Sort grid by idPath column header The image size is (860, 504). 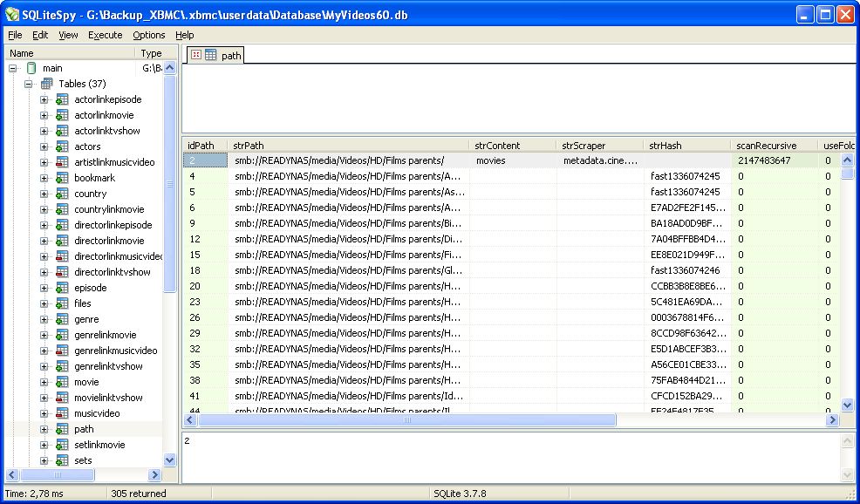(x=205, y=146)
